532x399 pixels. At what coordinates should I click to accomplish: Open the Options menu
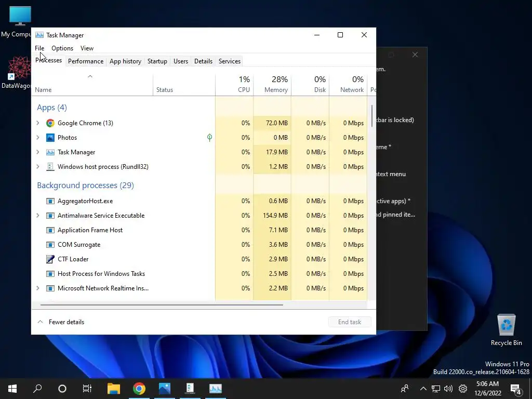[x=62, y=48]
